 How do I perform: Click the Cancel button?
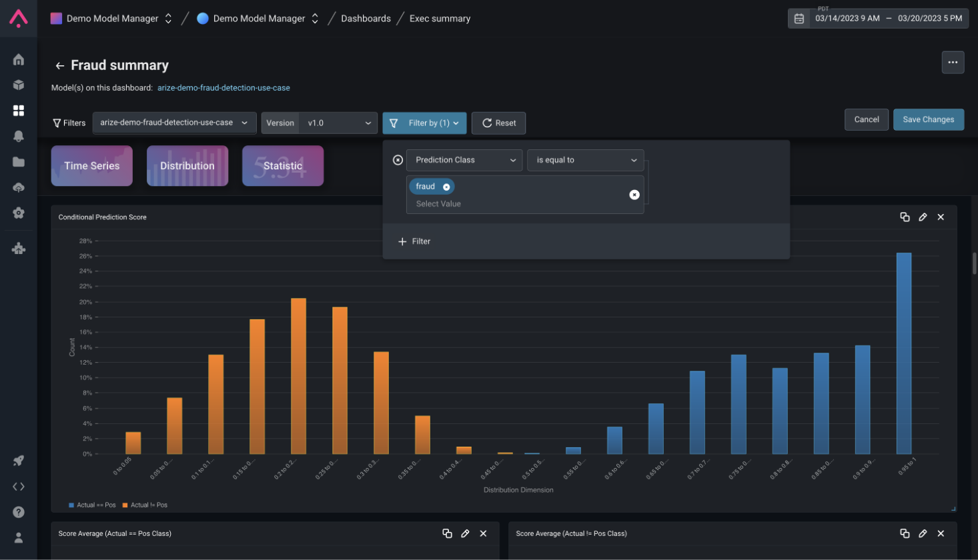[867, 119]
